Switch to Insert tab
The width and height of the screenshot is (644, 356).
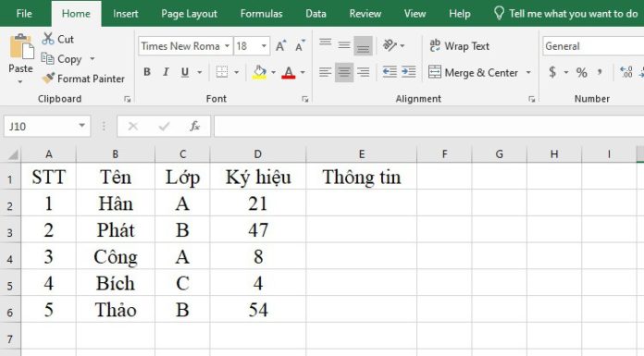(x=126, y=14)
